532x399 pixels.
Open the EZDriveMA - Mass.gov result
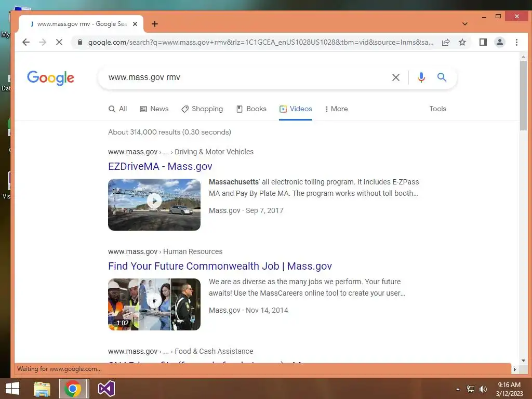160,166
